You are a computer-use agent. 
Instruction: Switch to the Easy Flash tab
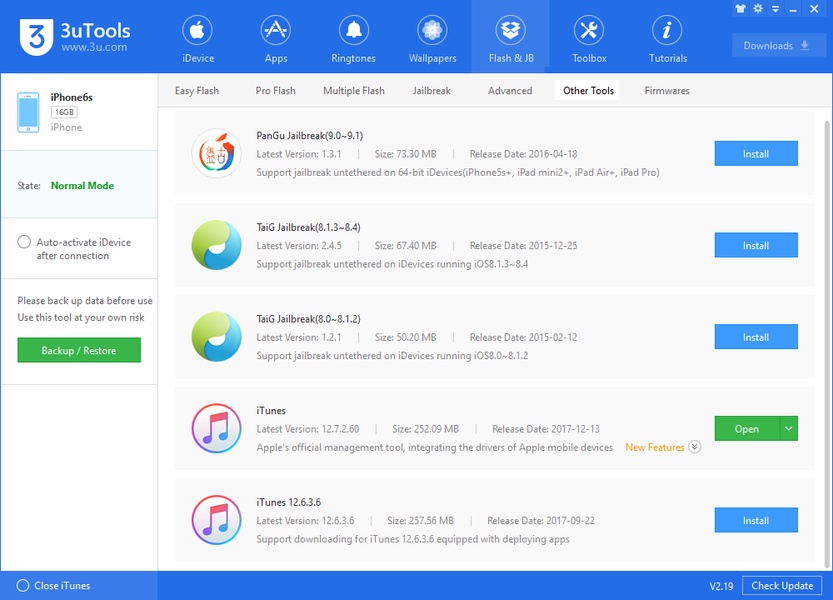click(x=197, y=91)
